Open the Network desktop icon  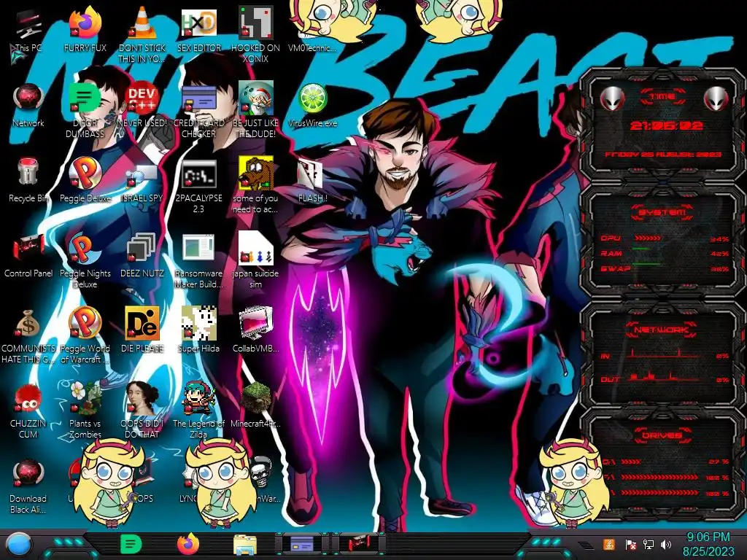click(x=28, y=105)
